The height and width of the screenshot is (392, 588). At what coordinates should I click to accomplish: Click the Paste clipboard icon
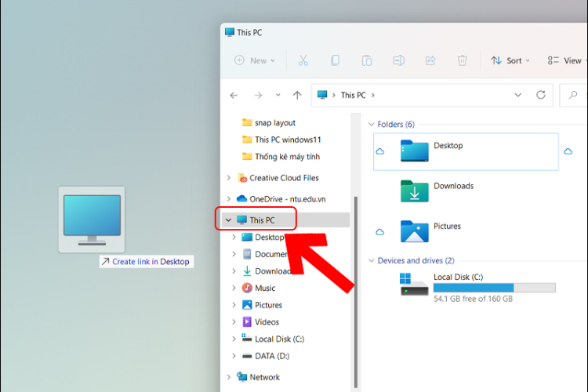pyautogui.click(x=367, y=60)
